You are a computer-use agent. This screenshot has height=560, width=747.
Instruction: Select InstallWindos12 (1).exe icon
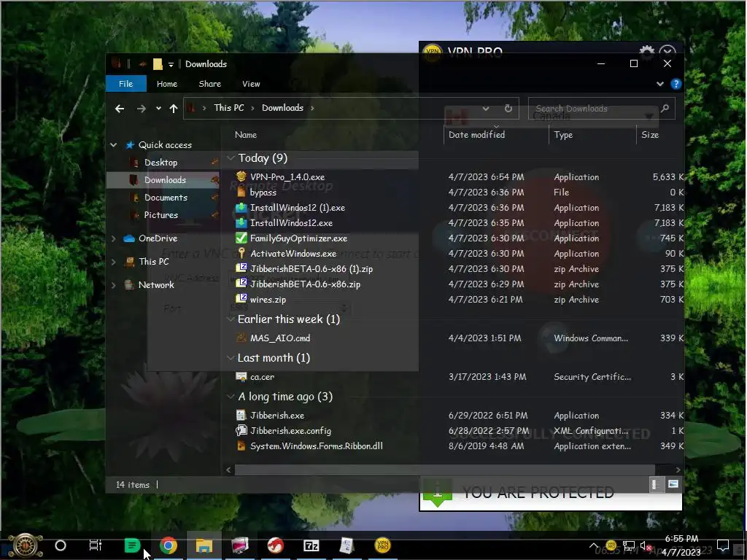[x=241, y=207]
